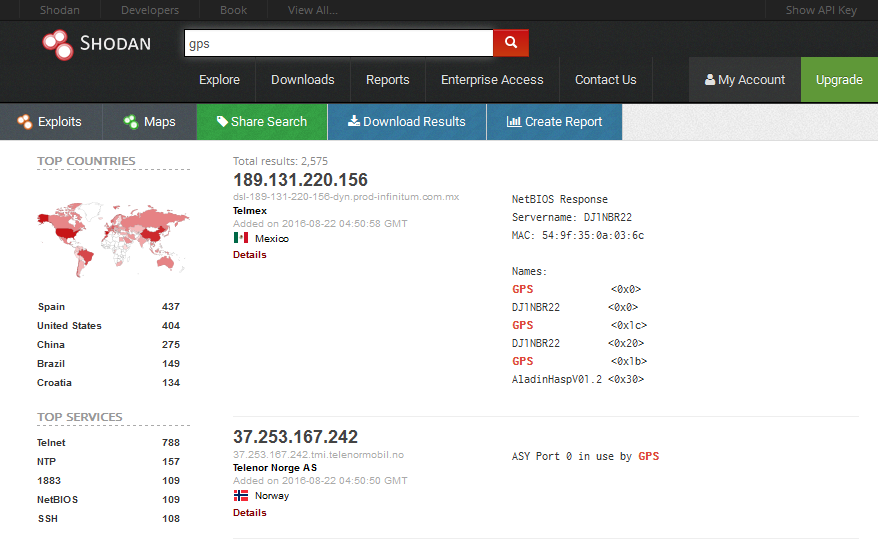
Task: Click the top countries world map
Action: tap(114, 240)
